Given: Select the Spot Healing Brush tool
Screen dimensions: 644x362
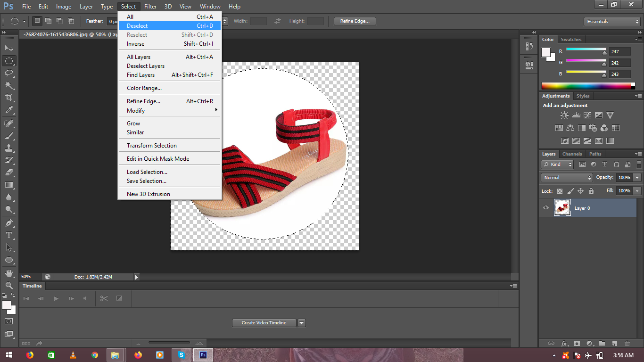Looking at the screenshot, I should [x=9, y=123].
